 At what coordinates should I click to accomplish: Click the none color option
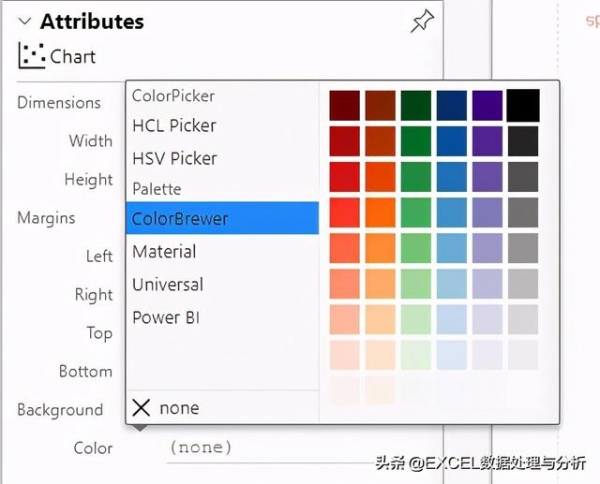click(179, 407)
